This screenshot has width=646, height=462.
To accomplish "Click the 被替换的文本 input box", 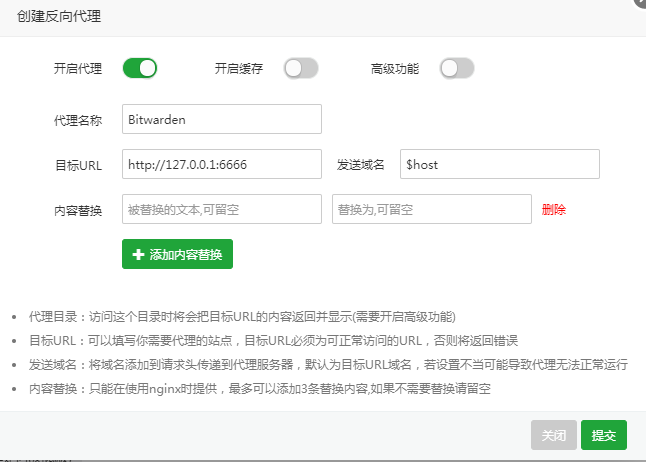I will coord(222,209).
